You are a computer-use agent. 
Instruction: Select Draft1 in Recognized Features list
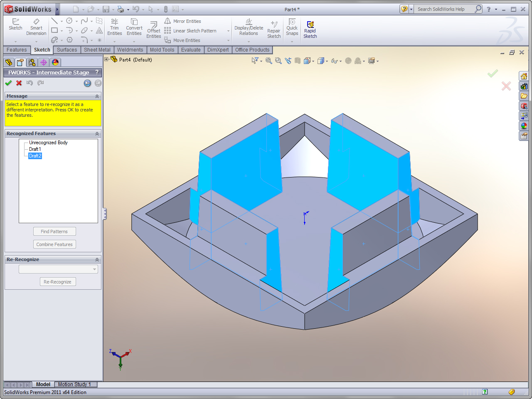[x=35, y=149]
